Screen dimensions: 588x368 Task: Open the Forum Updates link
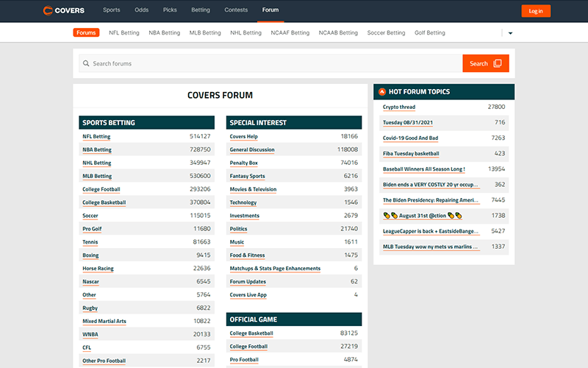[248, 282]
